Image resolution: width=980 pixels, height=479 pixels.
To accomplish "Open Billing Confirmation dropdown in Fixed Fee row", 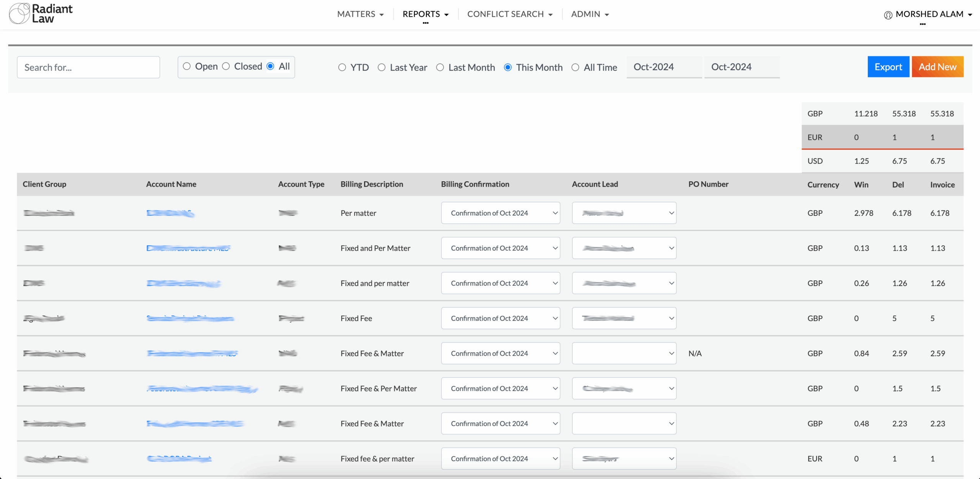I will pyautogui.click(x=500, y=318).
